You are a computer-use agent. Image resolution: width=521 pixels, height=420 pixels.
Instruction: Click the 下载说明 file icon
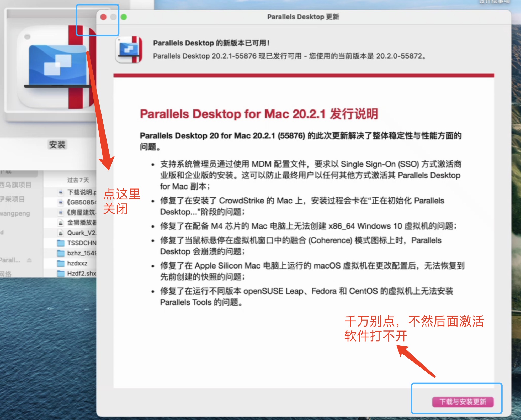61,192
